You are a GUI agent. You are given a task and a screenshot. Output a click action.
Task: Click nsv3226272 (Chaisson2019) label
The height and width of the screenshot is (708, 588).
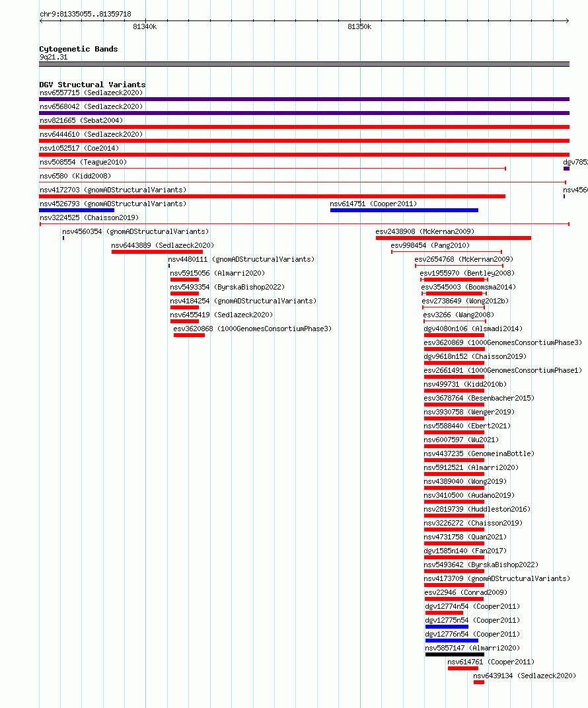[474, 524]
